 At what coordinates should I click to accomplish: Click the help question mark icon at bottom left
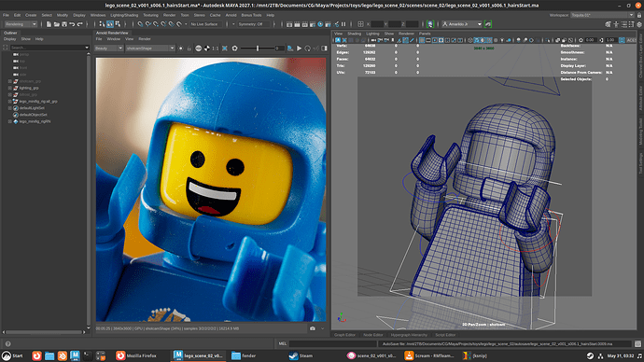click(7, 344)
